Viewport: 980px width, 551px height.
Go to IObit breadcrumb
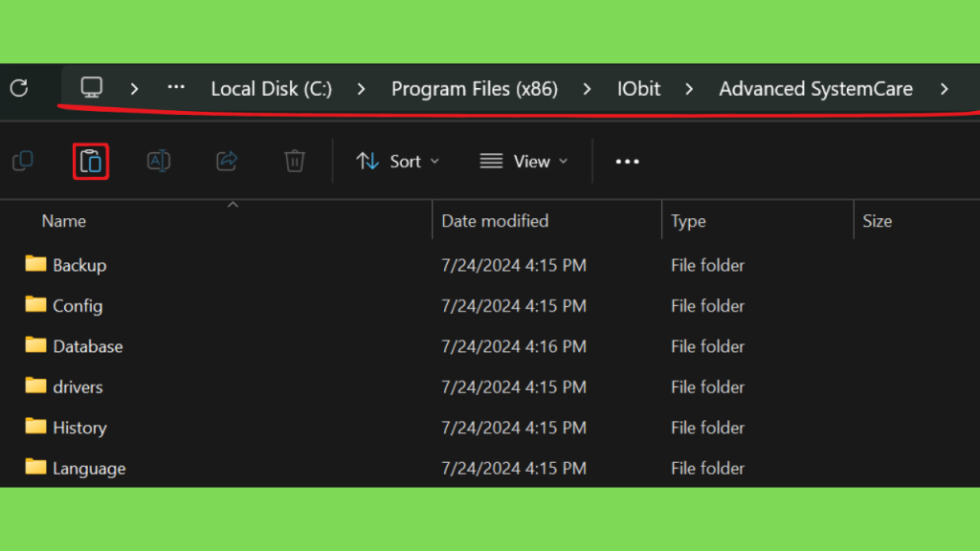(x=638, y=89)
